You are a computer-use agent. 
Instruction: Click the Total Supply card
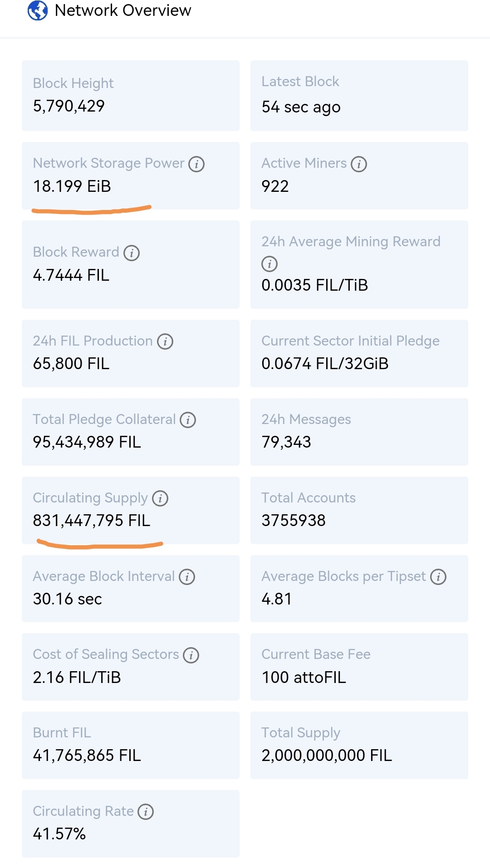tap(359, 745)
